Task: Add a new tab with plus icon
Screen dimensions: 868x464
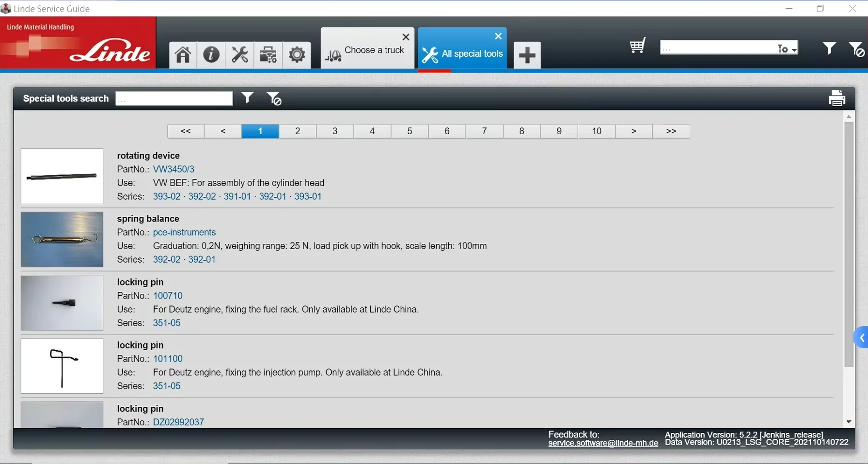Action: click(527, 55)
